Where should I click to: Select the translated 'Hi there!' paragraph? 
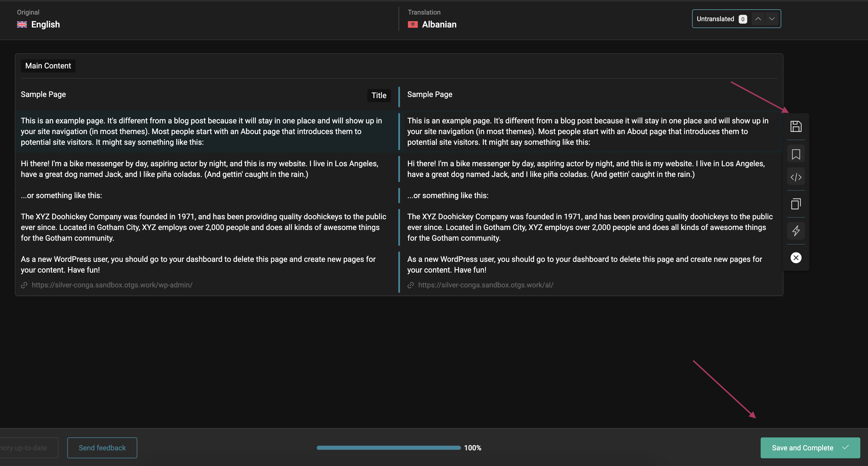[586, 169]
